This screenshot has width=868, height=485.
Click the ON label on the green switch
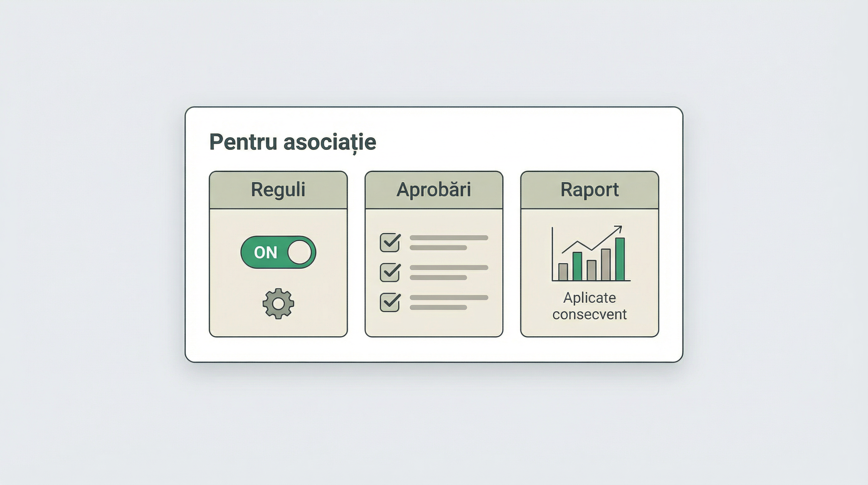[x=266, y=252]
